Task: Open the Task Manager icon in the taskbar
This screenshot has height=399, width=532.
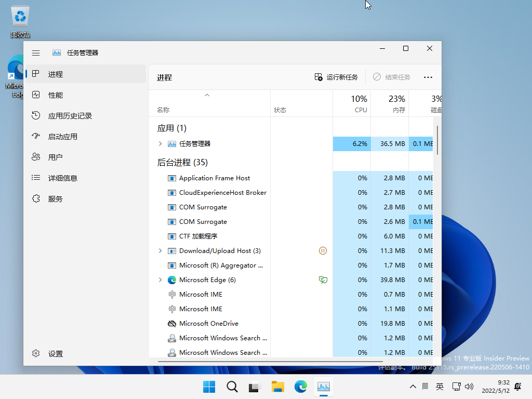Action: tap(324, 387)
